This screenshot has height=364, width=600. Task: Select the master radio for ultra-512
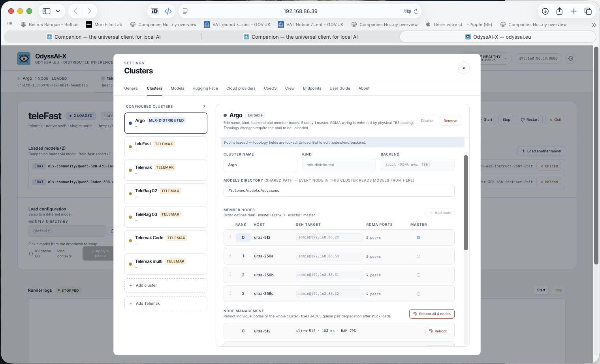(x=418, y=238)
